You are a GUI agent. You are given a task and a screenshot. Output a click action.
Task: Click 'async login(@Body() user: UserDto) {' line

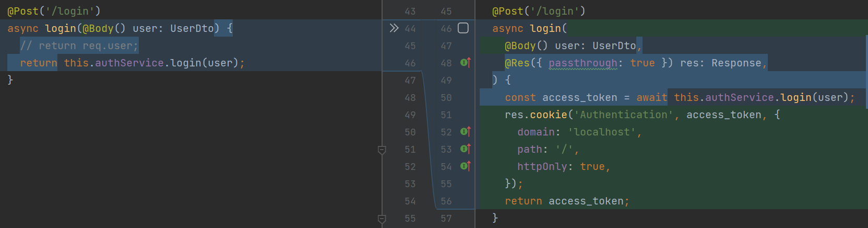tap(120, 28)
